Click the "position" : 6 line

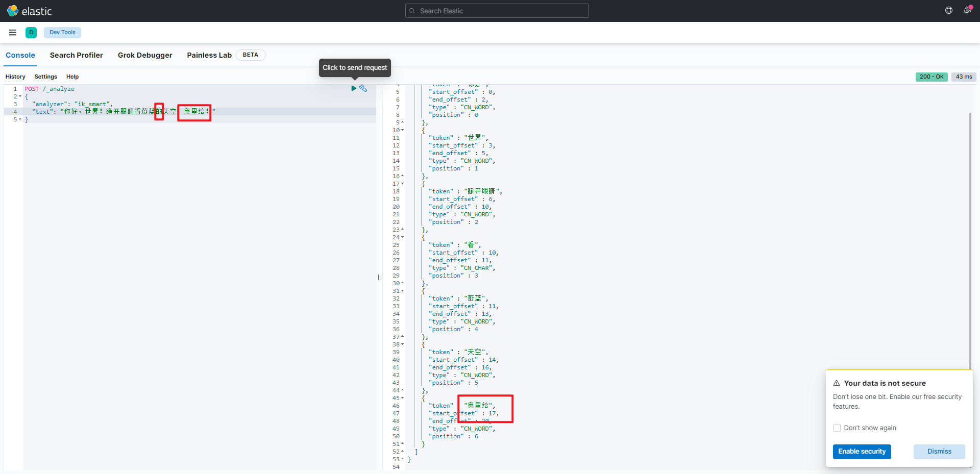coord(454,436)
